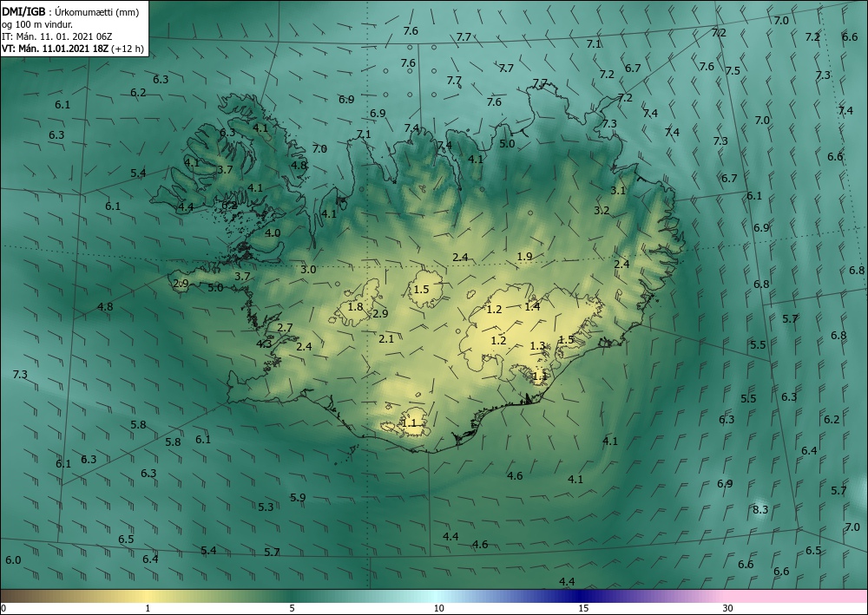Viewport: 868px width, 615px height.
Task: Click the 'DMI/IGB : Úrkomumætti (mm)' title line
Action: pyautogui.click(x=70, y=11)
